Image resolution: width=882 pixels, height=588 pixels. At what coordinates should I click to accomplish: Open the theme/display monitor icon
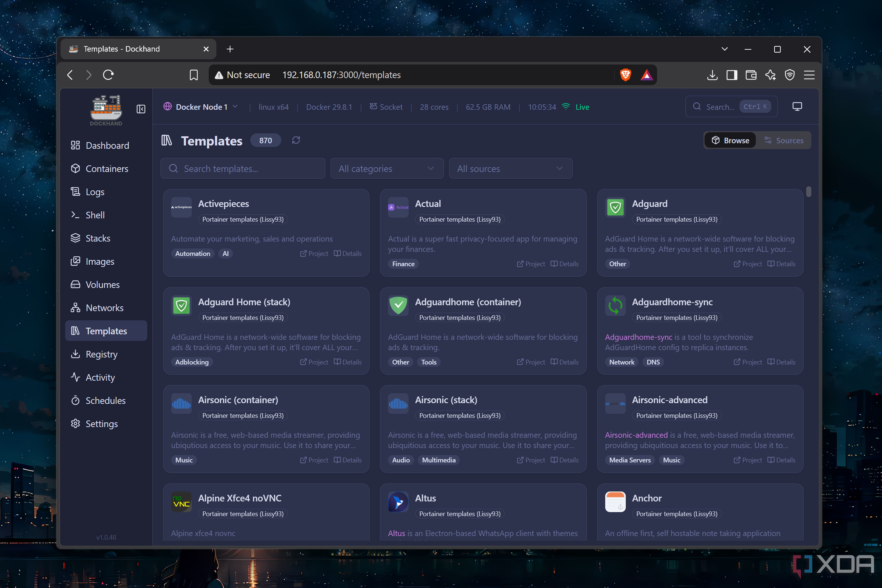point(797,107)
